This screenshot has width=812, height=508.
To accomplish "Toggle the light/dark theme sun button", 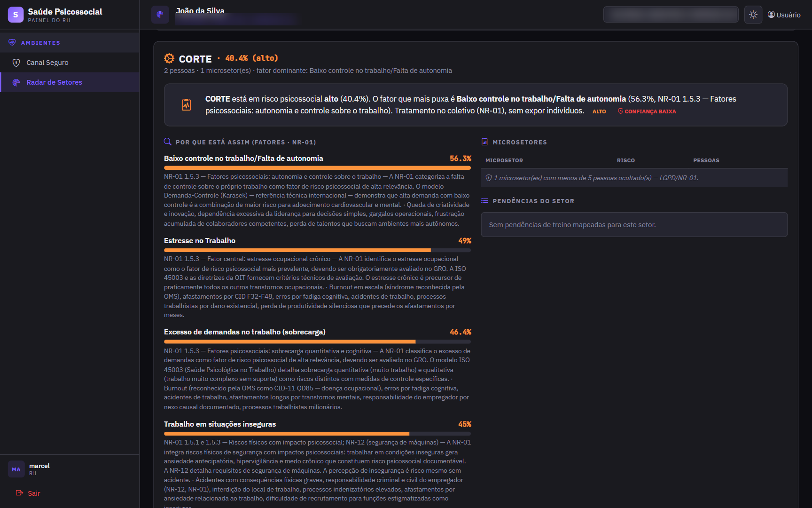I will pyautogui.click(x=753, y=15).
